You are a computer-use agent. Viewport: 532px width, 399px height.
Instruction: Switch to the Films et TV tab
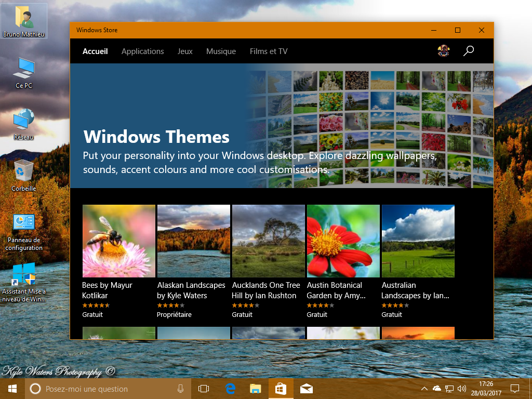[269, 51]
